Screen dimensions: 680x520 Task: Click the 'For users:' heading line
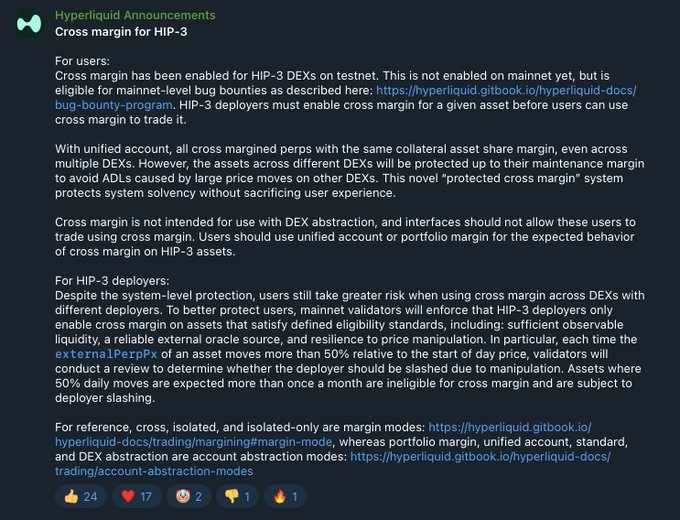click(83, 61)
